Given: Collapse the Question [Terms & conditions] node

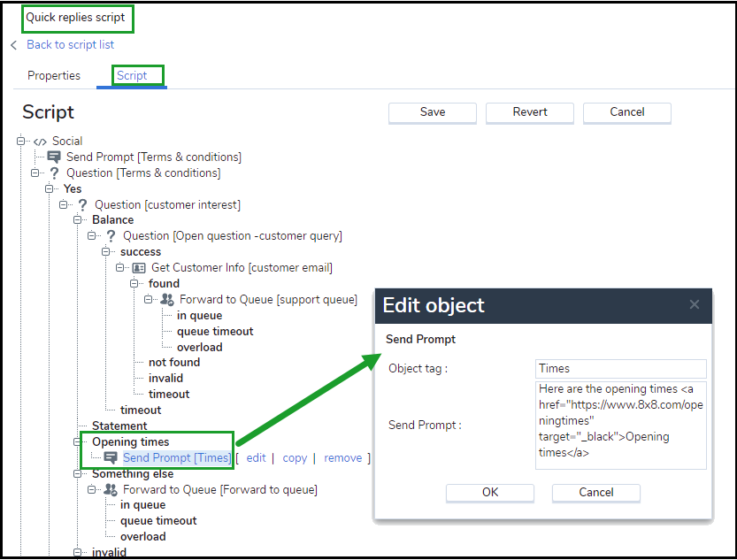Looking at the screenshot, I should (35, 173).
